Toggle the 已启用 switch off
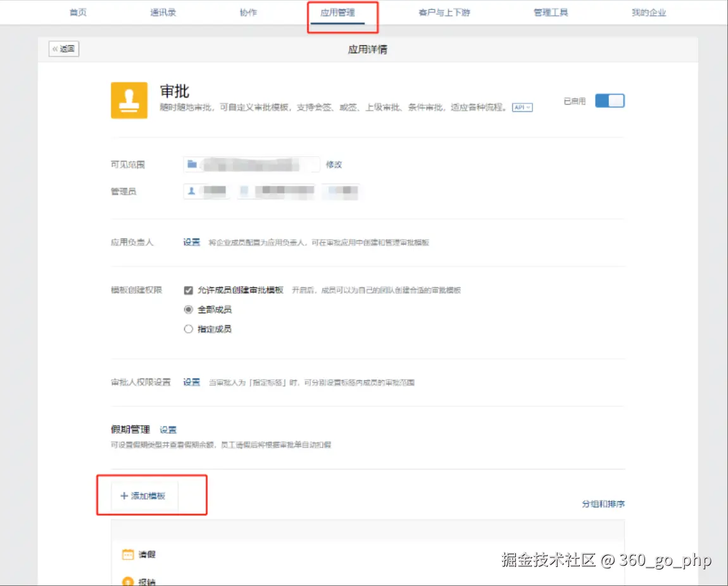 [x=610, y=101]
